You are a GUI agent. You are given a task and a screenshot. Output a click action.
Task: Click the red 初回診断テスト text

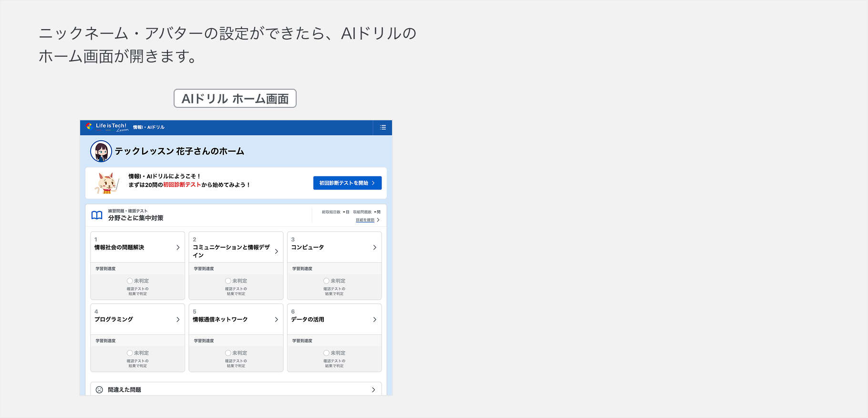(182, 185)
